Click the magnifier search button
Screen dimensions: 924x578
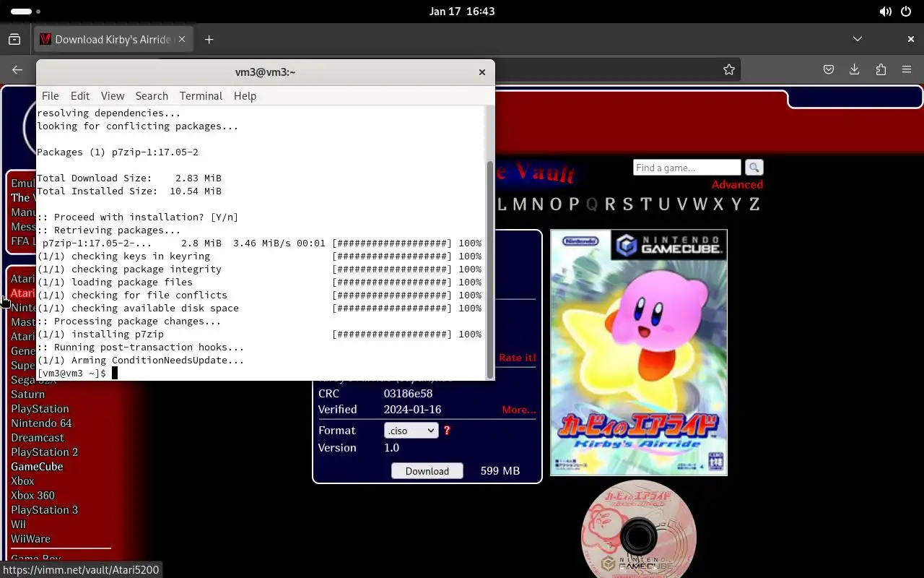tap(754, 168)
